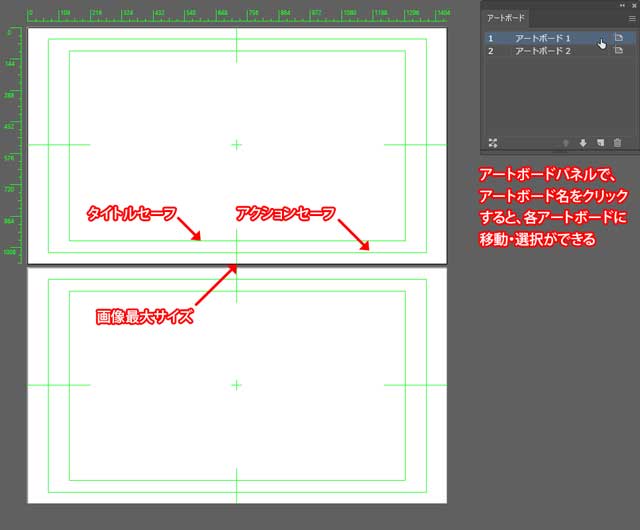Viewport: 640px width, 530px height.
Task: Click the Rearrange All Artboards icon
Action: pyautogui.click(x=492, y=143)
